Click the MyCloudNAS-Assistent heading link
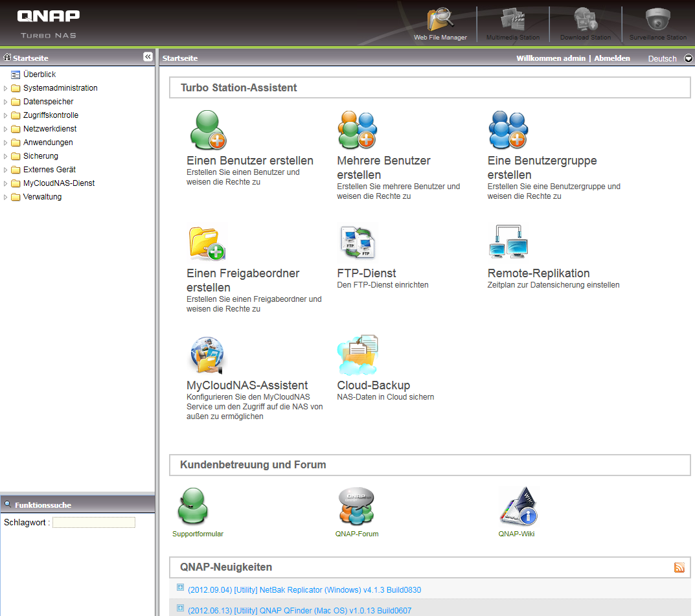695x616 pixels. (x=247, y=385)
